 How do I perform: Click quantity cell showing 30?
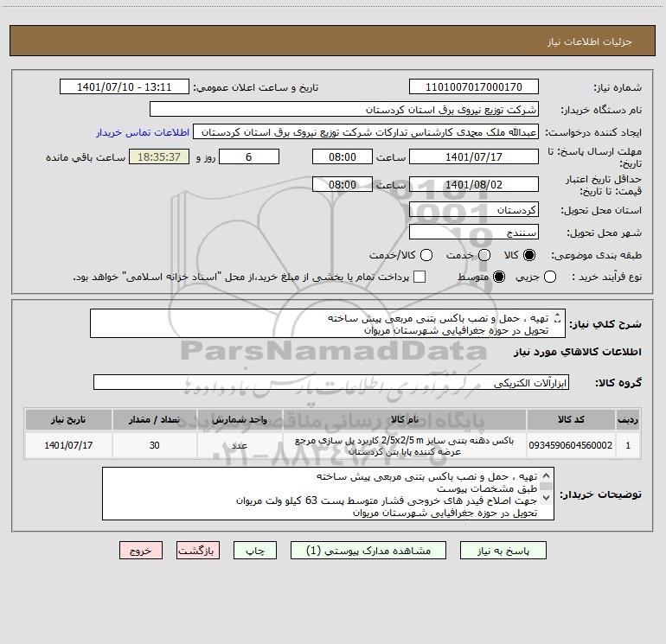154,445
